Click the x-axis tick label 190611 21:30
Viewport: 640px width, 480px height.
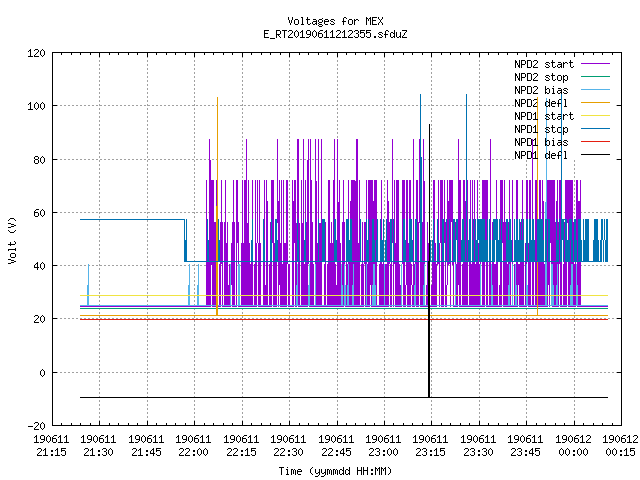[98, 446]
